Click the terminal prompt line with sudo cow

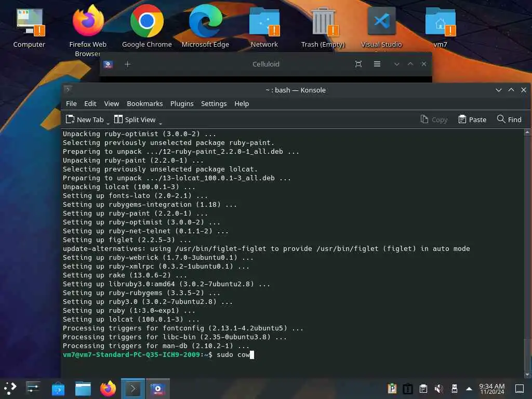[158, 354]
